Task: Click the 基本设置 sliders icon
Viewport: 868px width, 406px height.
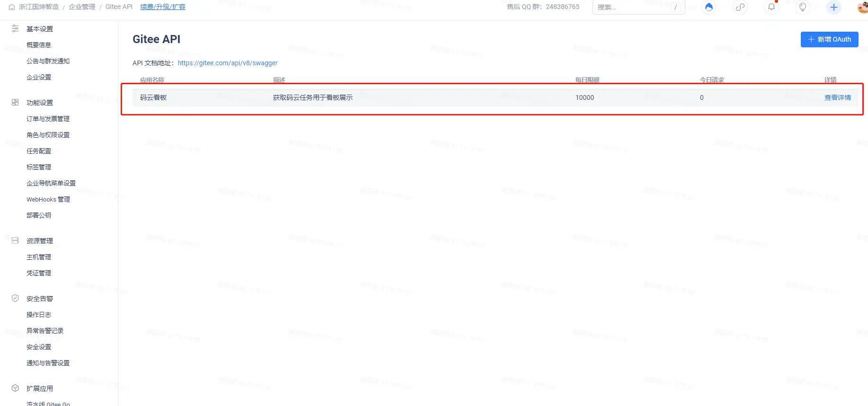Action: tap(15, 28)
